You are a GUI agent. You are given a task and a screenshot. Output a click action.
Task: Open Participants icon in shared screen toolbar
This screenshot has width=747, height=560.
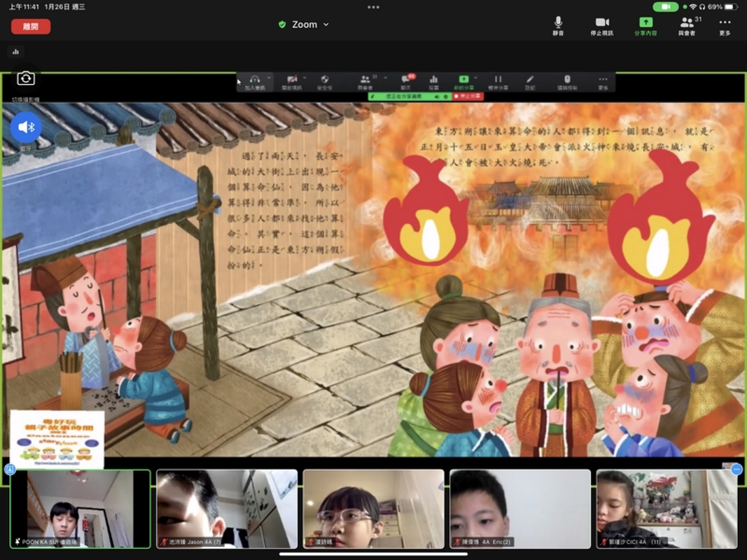(x=365, y=82)
